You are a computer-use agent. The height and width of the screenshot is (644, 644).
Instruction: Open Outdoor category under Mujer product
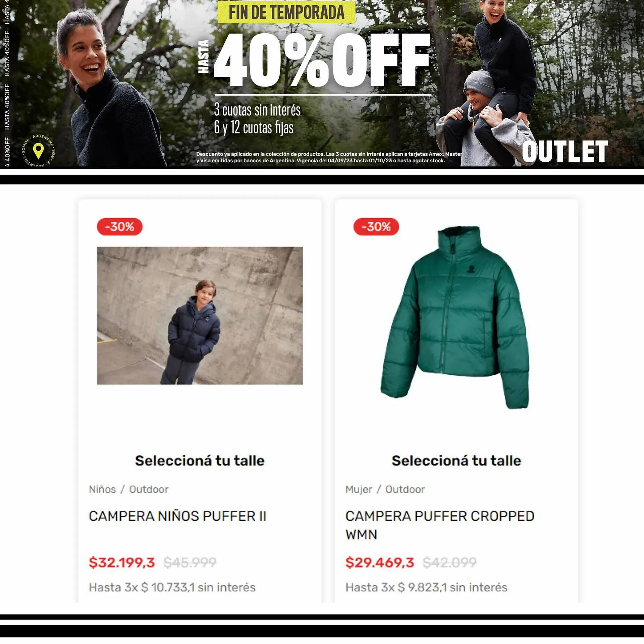click(x=405, y=489)
